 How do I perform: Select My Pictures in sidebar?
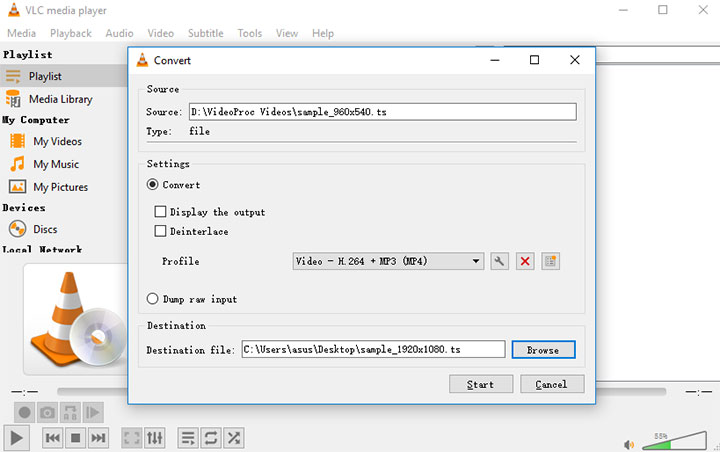tap(63, 187)
